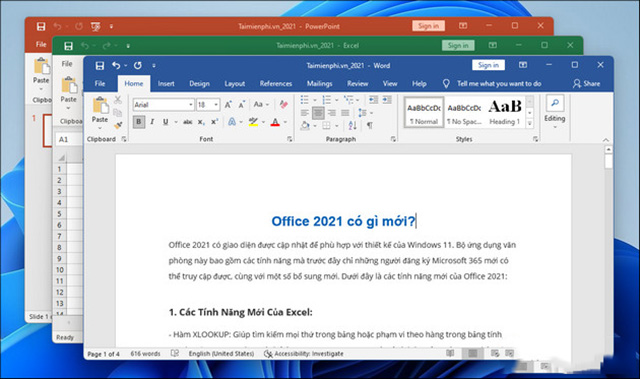The image size is (640, 379).
Task: Click the red Font Color button
Action: 275,122
